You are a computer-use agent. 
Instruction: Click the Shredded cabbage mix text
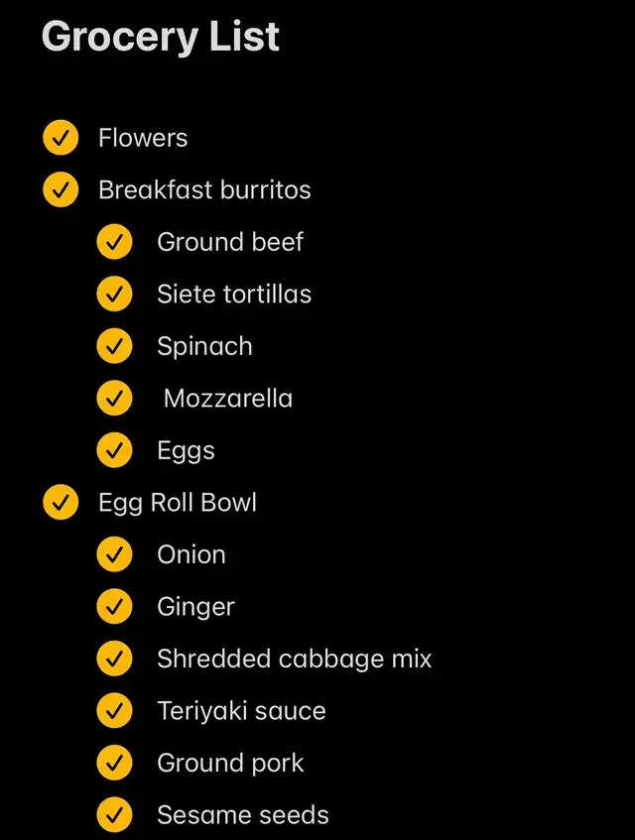295,660
